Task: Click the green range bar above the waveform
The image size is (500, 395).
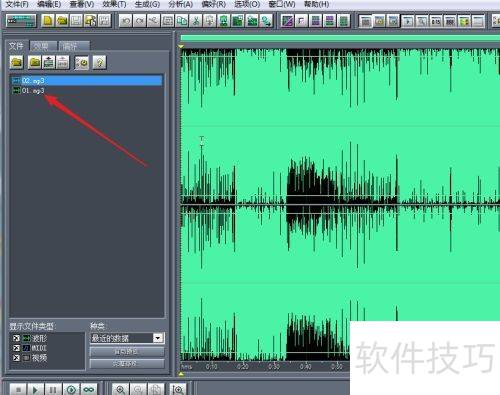Action: coord(340,38)
